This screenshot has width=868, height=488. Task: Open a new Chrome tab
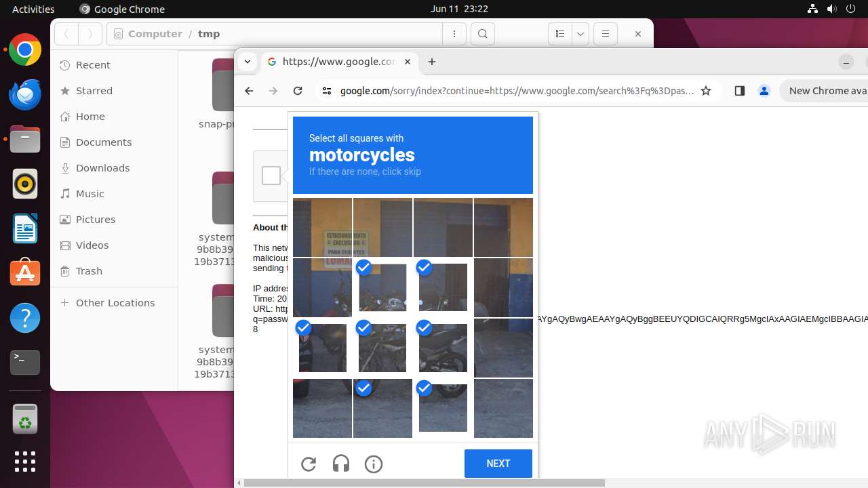pos(432,62)
